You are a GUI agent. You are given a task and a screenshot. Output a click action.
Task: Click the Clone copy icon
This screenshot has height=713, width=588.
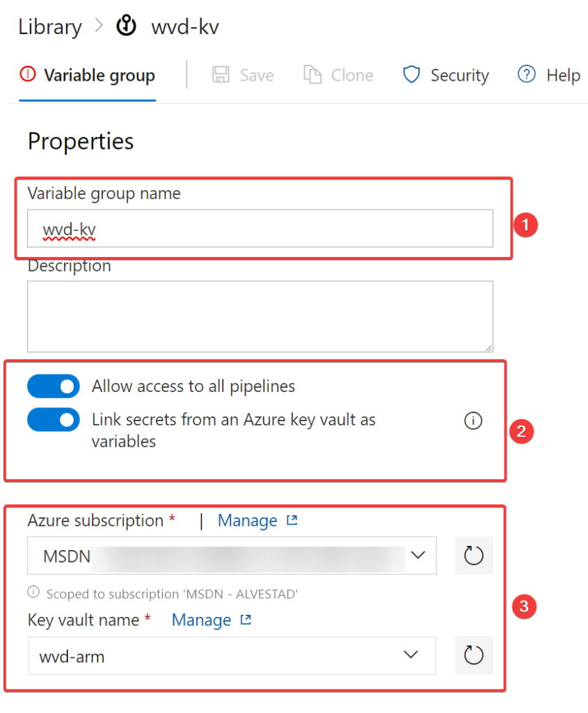(x=312, y=75)
